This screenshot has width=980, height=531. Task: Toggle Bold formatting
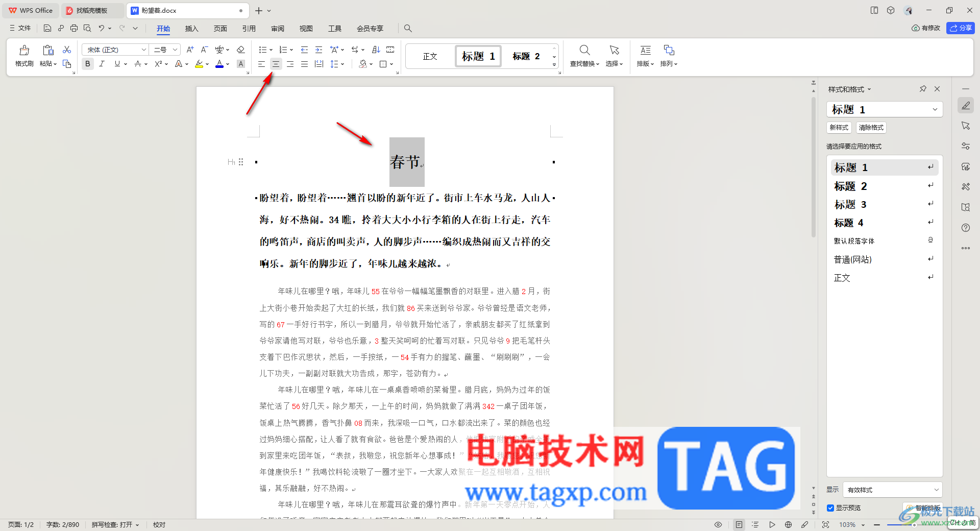click(x=88, y=64)
